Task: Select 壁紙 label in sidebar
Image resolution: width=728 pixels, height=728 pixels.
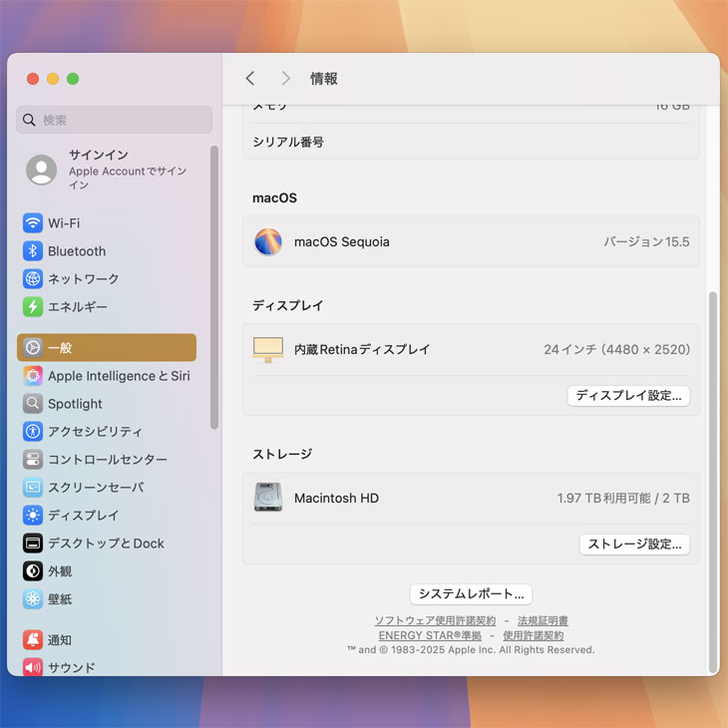Action: pos(60,599)
